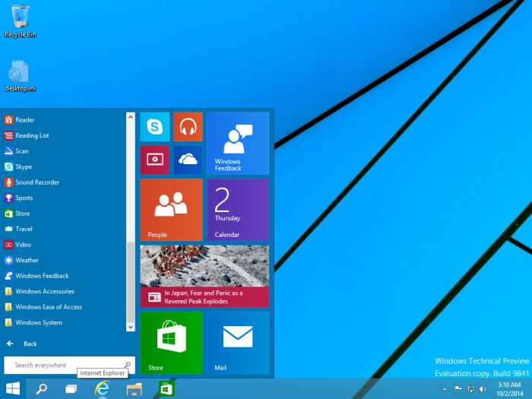Screen dimensions: 532x399
Task: Show hidden icons in system tray
Action: tap(445, 388)
